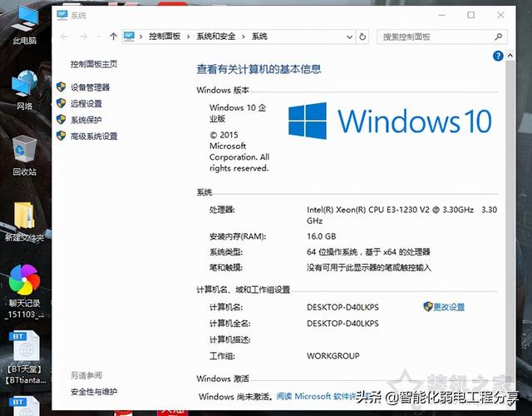Select Control Panel breadcrumb item
Image resolution: width=532 pixels, height=416 pixels.
pos(165,37)
